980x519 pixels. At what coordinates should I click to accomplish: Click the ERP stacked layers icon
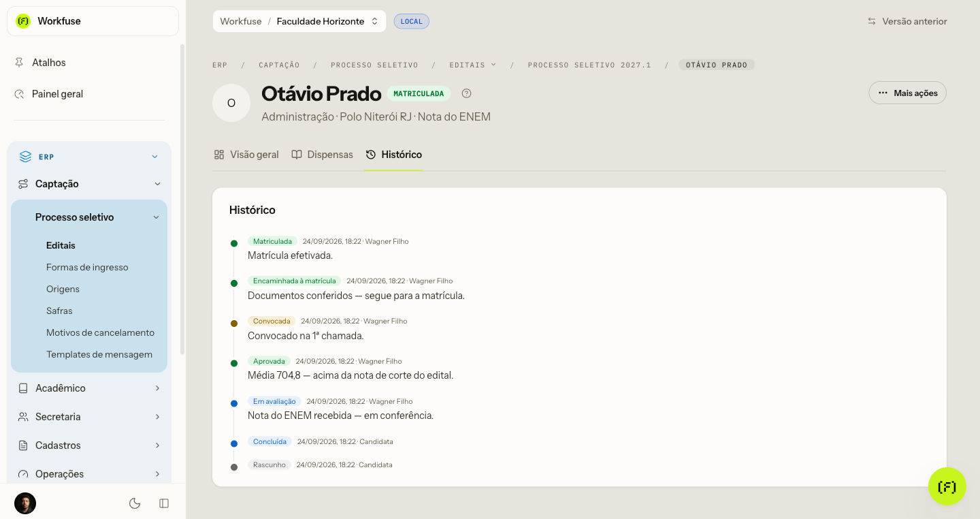(x=25, y=157)
